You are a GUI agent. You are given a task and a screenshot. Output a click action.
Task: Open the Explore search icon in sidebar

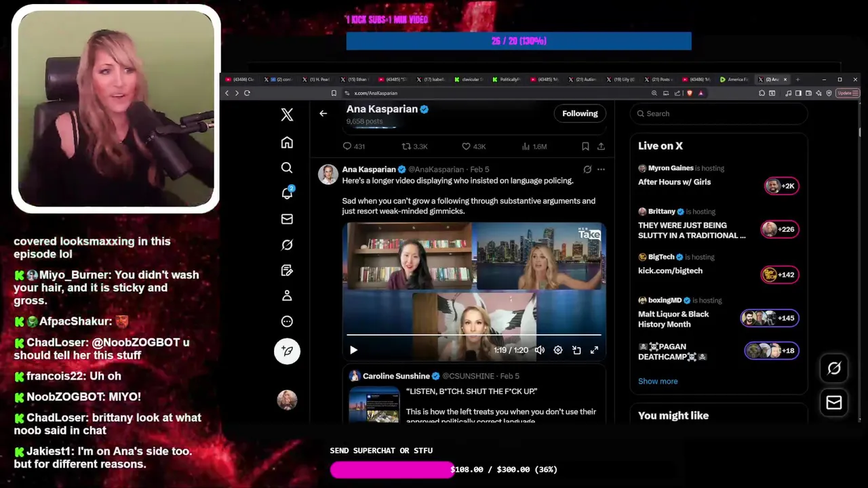[x=287, y=167]
